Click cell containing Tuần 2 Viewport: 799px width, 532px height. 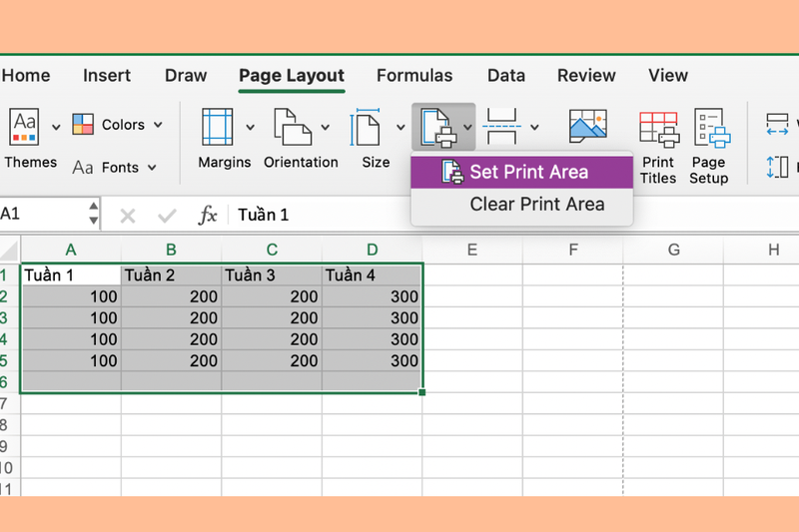(171, 274)
